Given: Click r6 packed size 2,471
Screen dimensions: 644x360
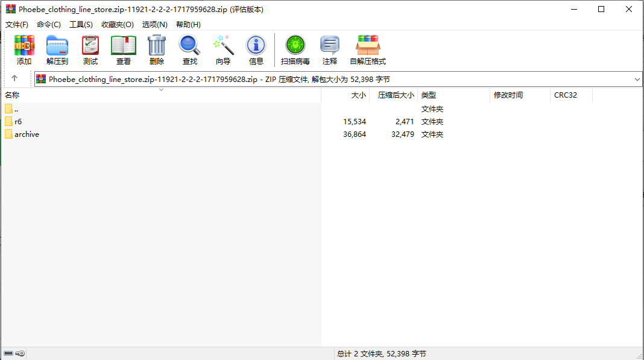Looking at the screenshot, I should 405,122.
